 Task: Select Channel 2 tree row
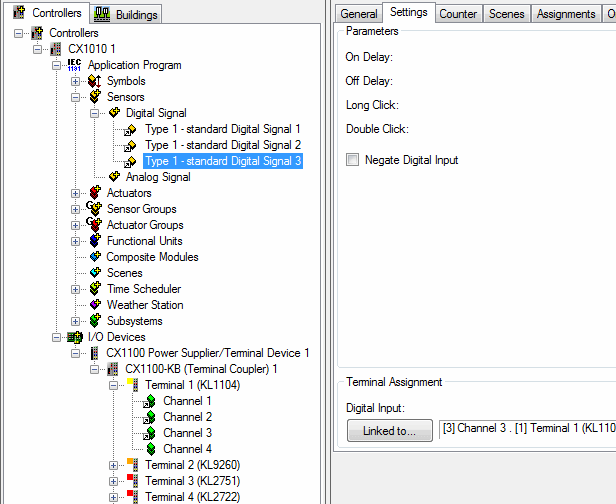[187, 417]
